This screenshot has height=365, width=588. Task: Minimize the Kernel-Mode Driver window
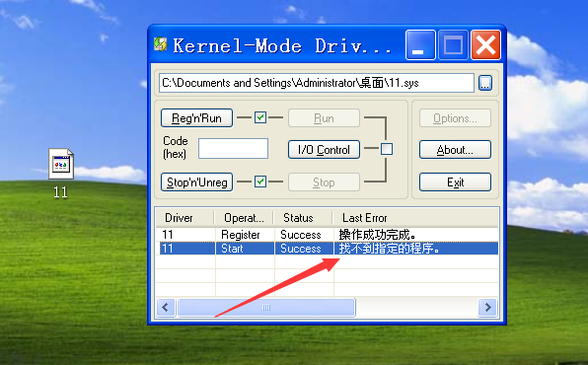pos(420,45)
